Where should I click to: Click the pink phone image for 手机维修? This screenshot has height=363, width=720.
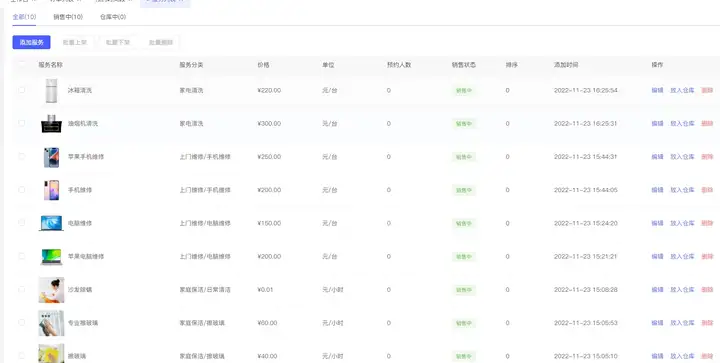click(51, 190)
